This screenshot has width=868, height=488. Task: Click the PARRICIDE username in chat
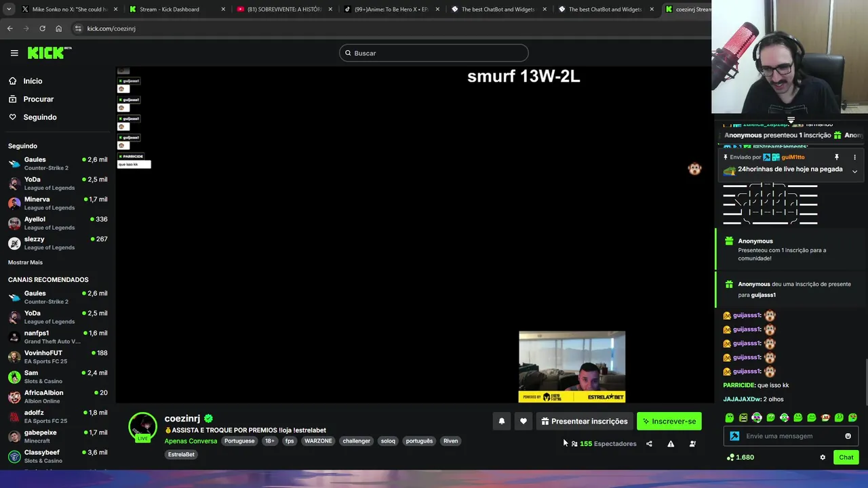click(x=739, y=385)
